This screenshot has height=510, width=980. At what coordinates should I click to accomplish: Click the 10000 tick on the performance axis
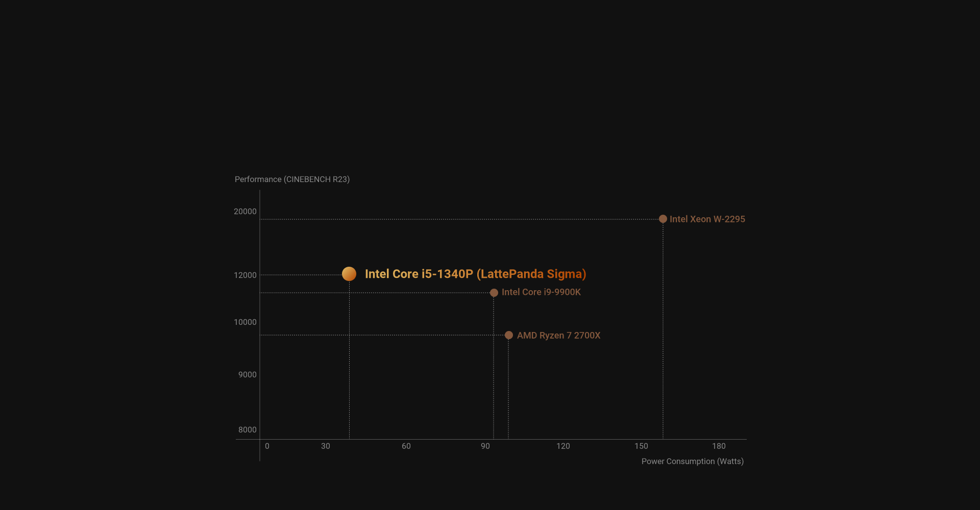tap(245, 322)
